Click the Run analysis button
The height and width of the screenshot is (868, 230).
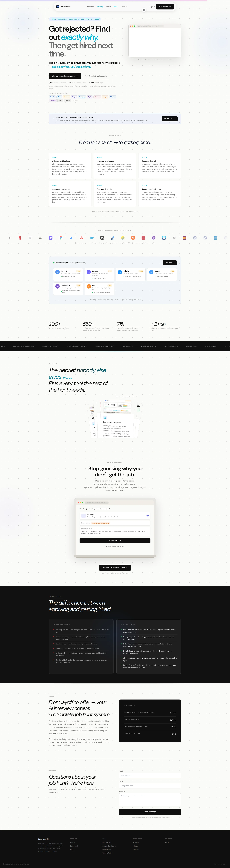click(x=115, y=540)
